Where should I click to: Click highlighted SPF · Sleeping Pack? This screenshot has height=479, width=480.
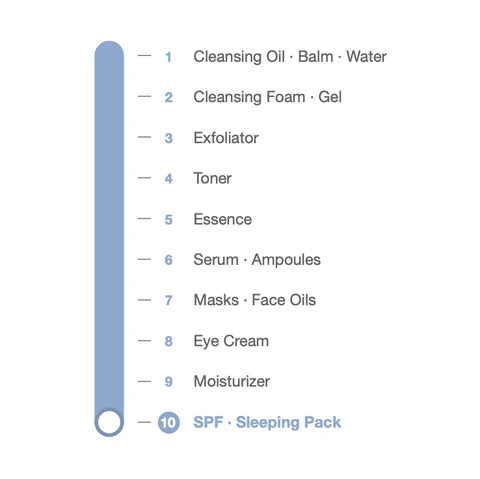(x=267, y=422)
